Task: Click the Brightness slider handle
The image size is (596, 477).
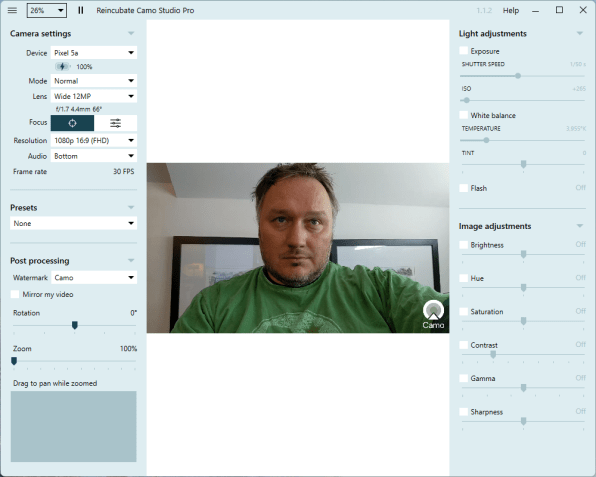Action: [x=523, y=254]
